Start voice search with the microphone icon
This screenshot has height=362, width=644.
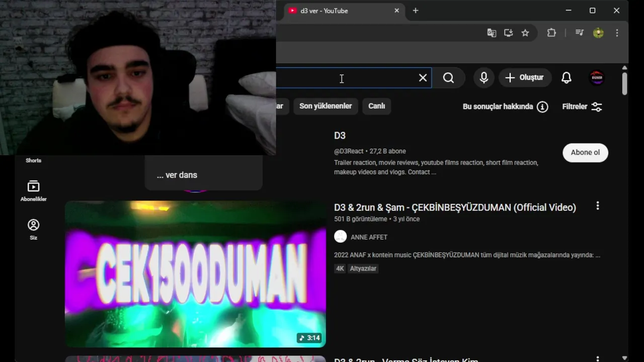pyautogui.click(x=484, y=77)
